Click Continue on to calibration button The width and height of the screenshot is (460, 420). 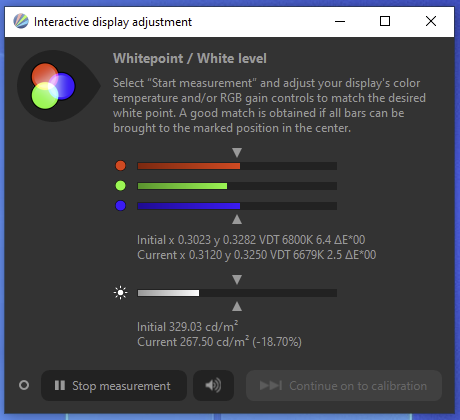(x=344, y=386)
